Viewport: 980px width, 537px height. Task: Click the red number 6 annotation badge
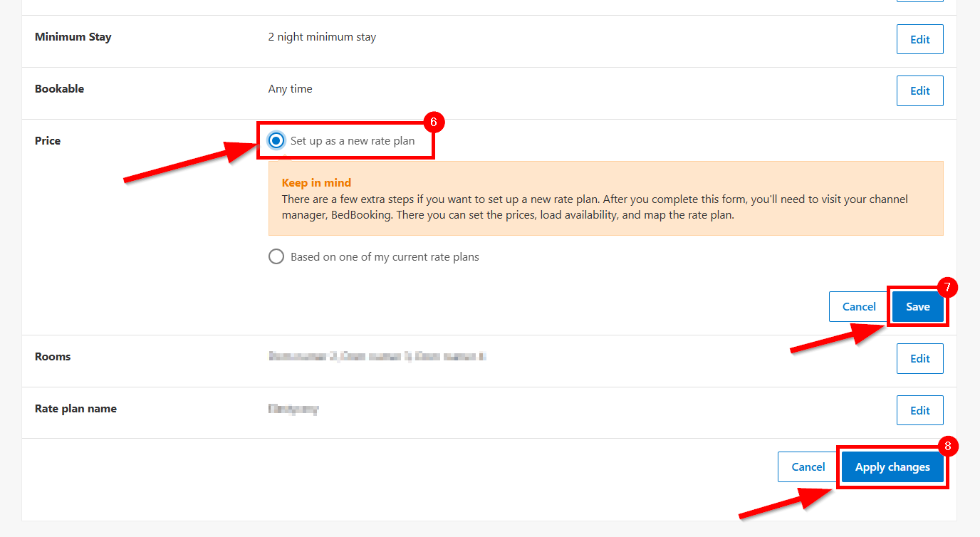coord(434,122)
